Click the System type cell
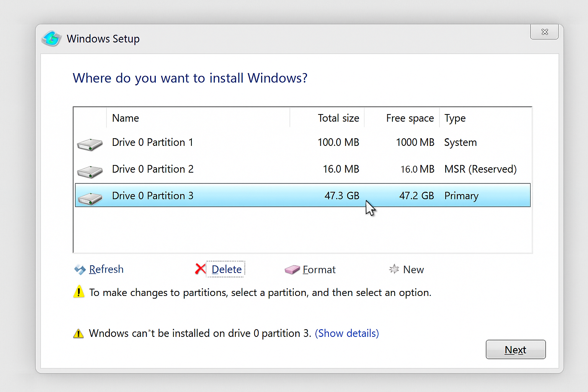 (461, 143)
